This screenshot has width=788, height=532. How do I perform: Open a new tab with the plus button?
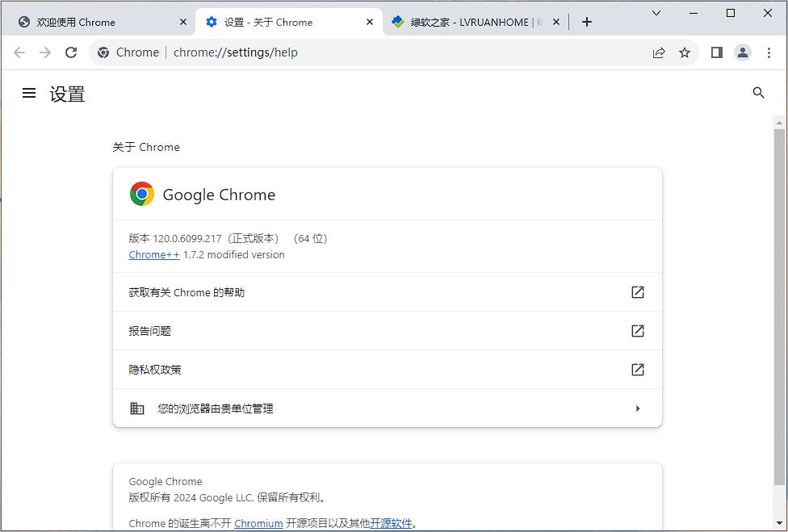(587, 22)
